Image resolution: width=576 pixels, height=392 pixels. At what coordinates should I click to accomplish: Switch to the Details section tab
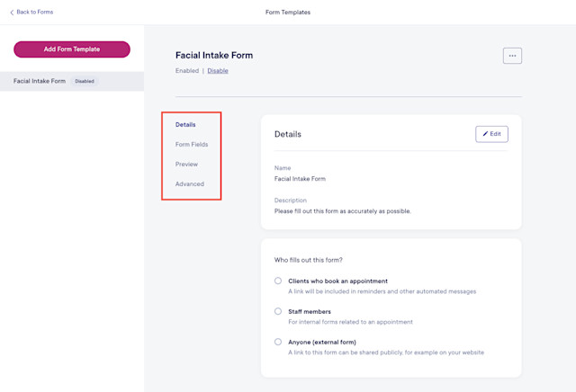tap(185, 125)
